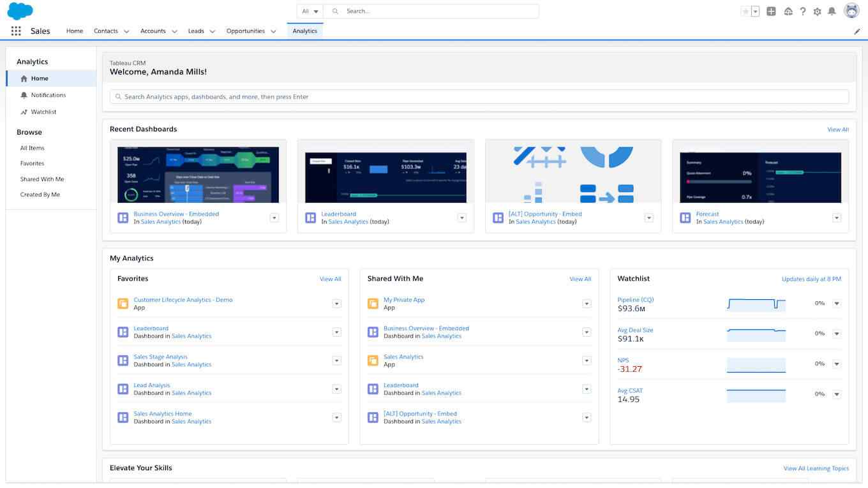Expand the Leads tab chevron
868x488 pixels.
tap(212, 31)
